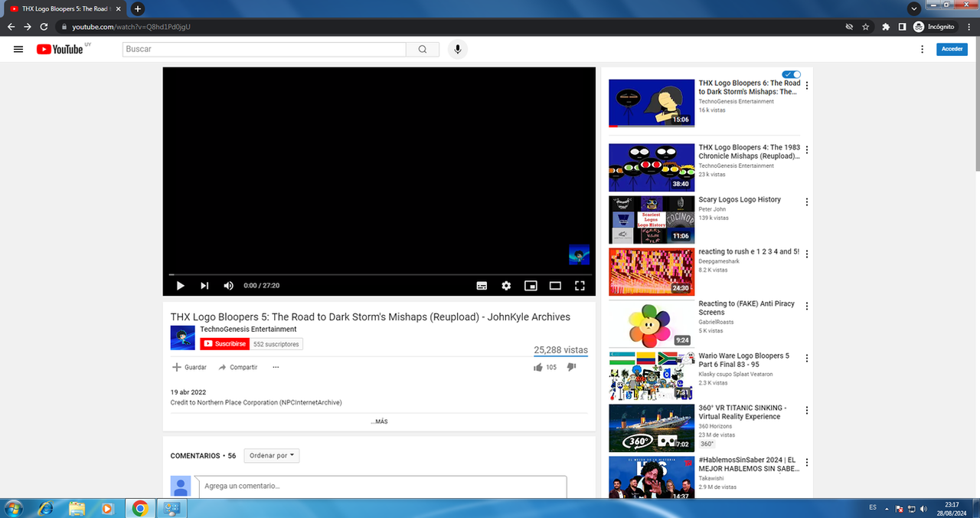The width and height of the screenshot is (980, 518).
Task: Bookmark this page with star icon
Action: (866, 27)
